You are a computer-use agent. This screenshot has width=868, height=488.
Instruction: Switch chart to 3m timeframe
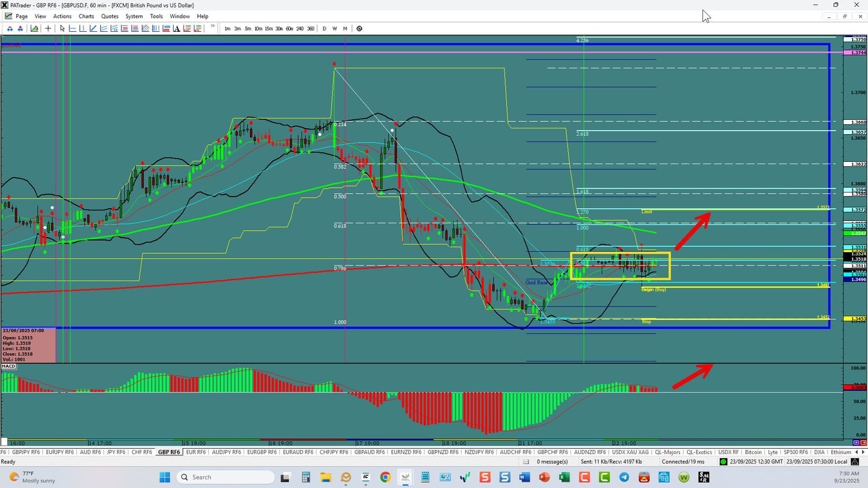(237, 28)
